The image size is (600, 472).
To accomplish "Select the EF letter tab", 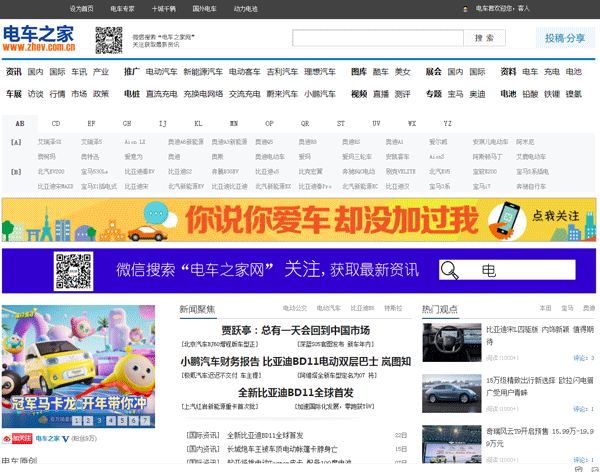I will tap(91, 123).
